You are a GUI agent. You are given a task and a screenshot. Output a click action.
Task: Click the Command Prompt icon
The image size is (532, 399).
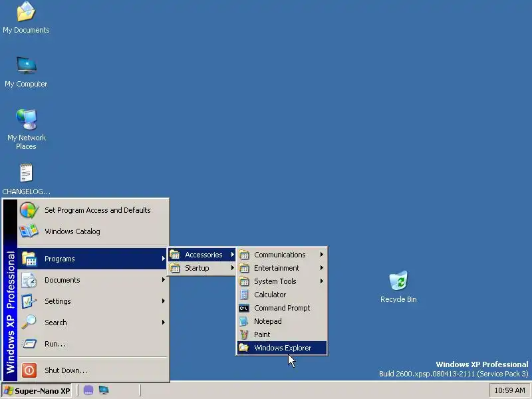[244, 308]
